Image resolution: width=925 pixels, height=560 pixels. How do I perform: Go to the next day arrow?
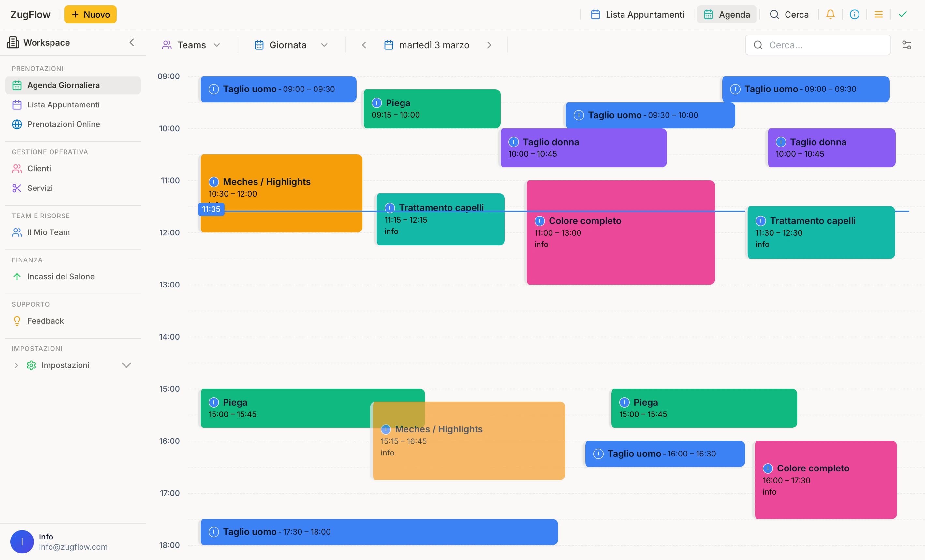(x=489, y=45)
